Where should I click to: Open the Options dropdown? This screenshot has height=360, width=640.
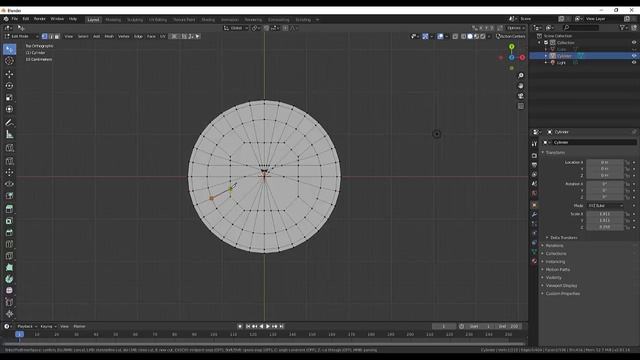coord(516,28)
